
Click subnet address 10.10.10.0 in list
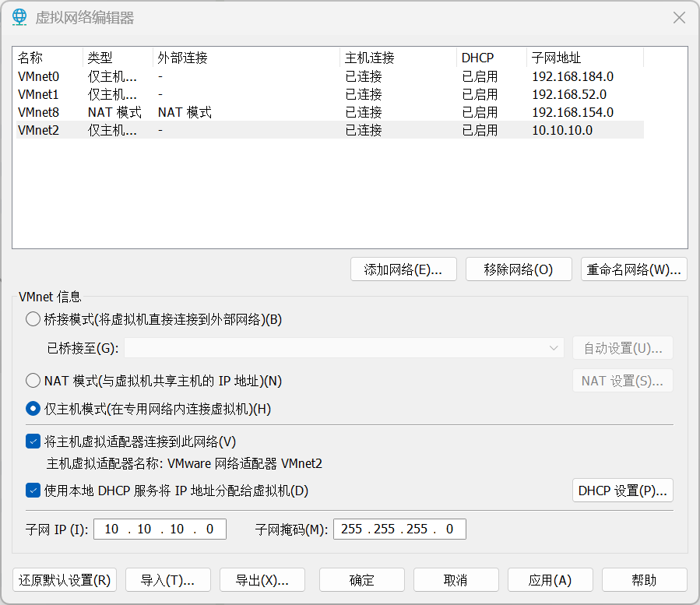(x=562, y=130)
